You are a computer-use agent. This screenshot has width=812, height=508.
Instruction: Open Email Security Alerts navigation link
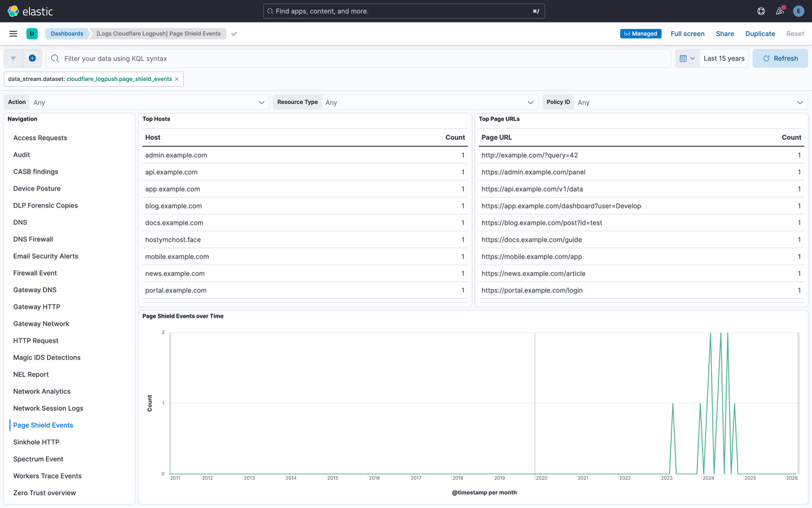coord(46,256)
